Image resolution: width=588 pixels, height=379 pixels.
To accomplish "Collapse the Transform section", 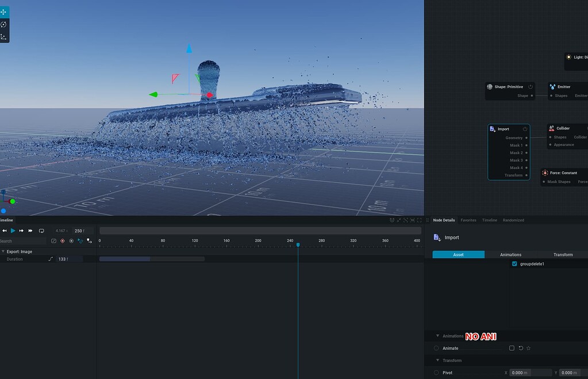I will (437, 361).
